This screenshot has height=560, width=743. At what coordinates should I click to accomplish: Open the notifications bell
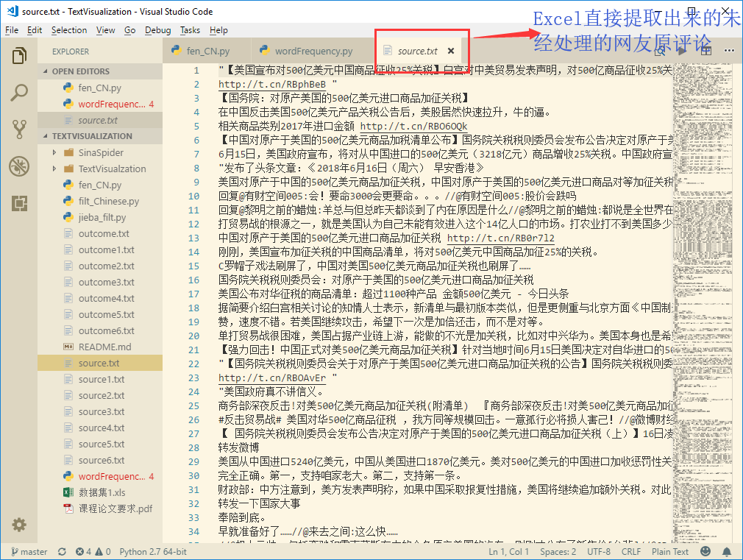point(726,551)
